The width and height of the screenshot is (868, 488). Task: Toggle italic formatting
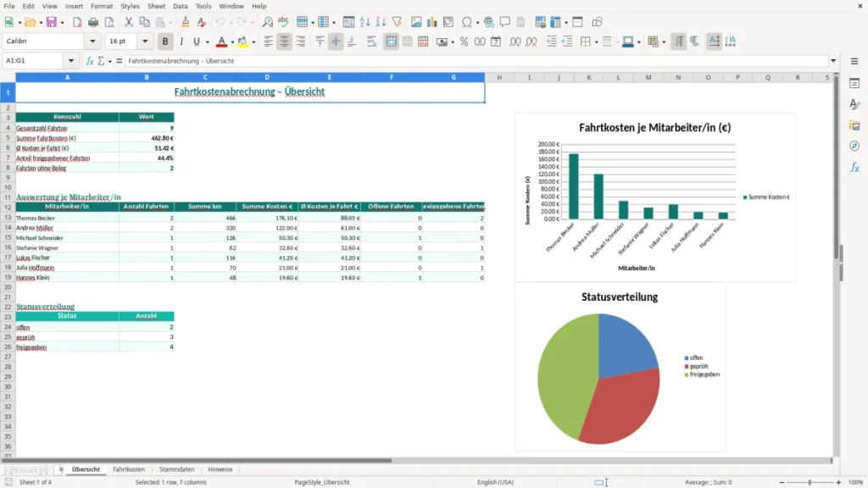tap(181, 42)
